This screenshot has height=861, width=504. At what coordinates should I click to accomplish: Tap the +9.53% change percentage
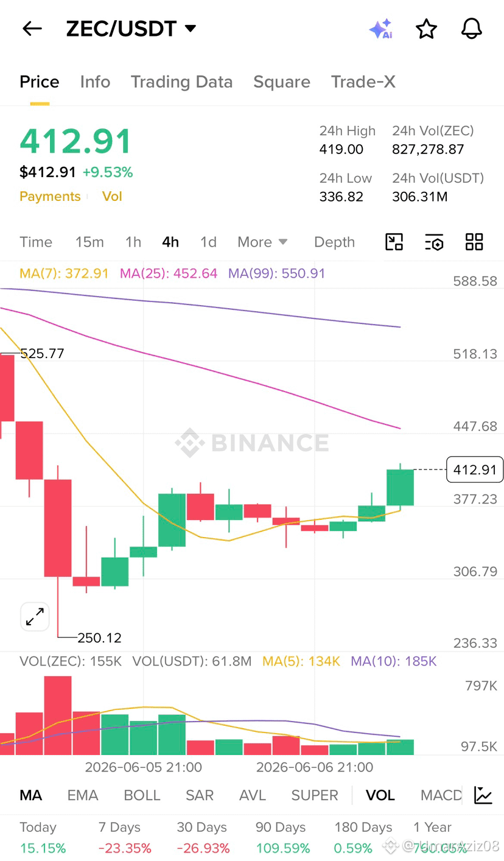click(108, 172)
